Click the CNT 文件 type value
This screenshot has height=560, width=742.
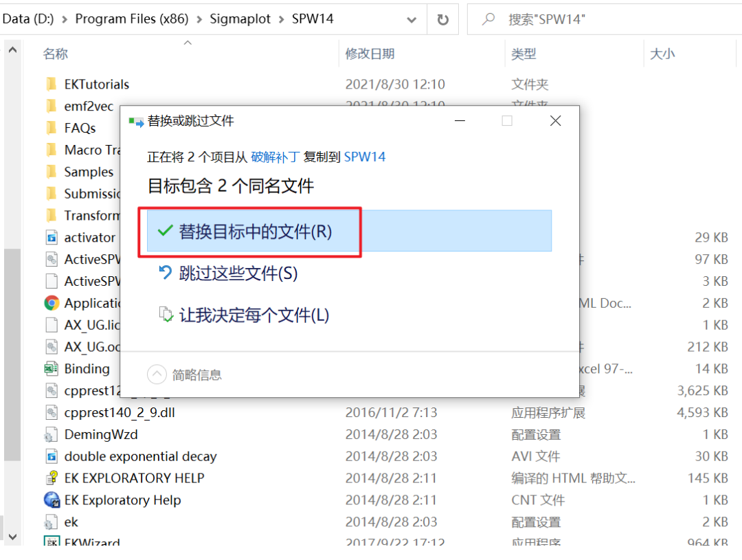point(537,500)
